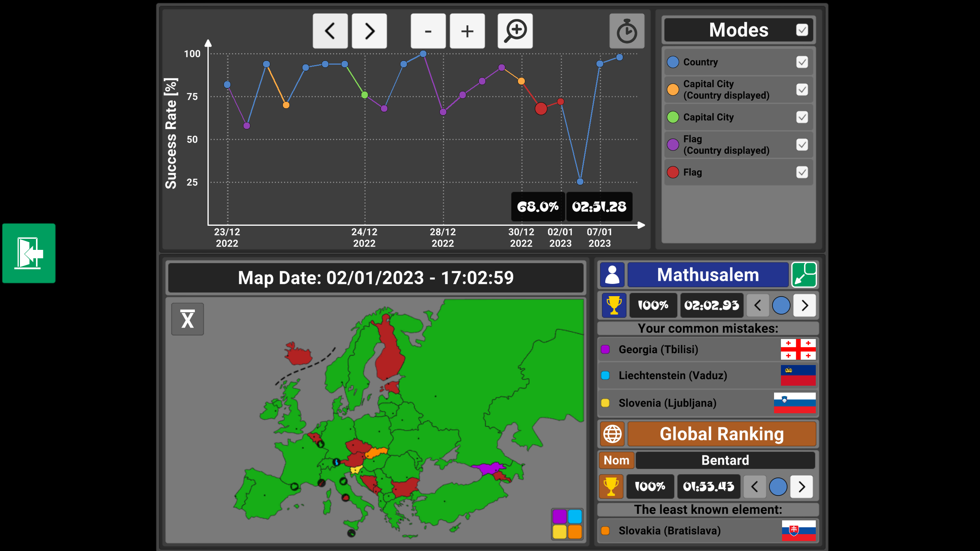This screenshot has height=551, width=980.
Task: Go to next mode in personal record row
Action: (805, 305)
